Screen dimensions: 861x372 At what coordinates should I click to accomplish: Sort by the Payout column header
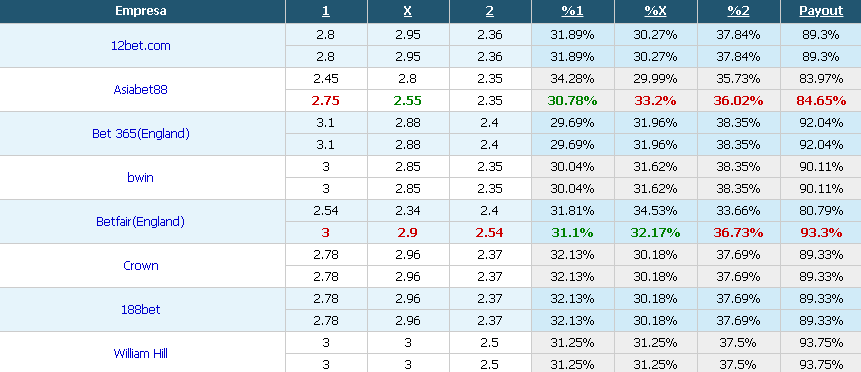(821, 11)
